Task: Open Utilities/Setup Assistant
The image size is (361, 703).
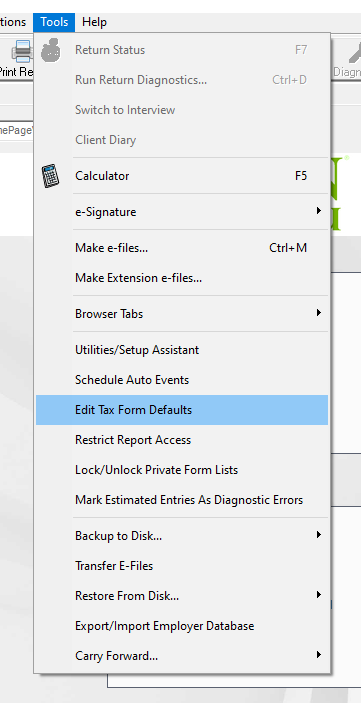Action: click(x=182, y=350)
